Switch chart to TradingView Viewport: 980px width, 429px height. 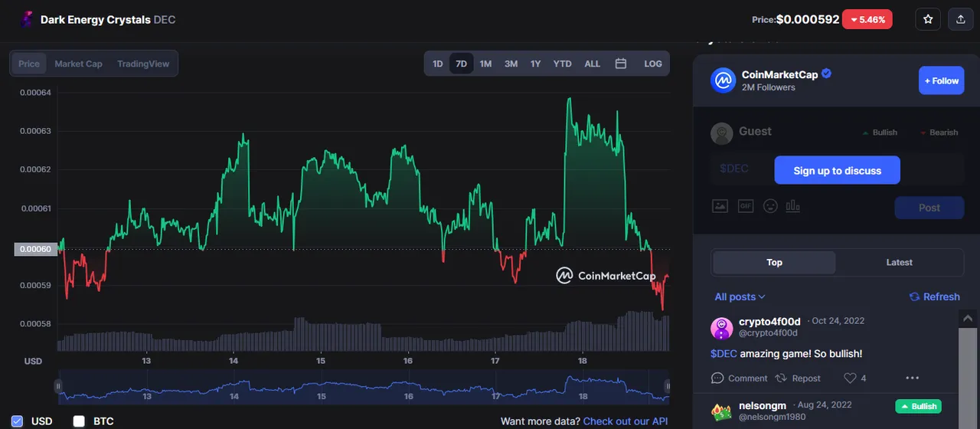[x=143, y=64]
